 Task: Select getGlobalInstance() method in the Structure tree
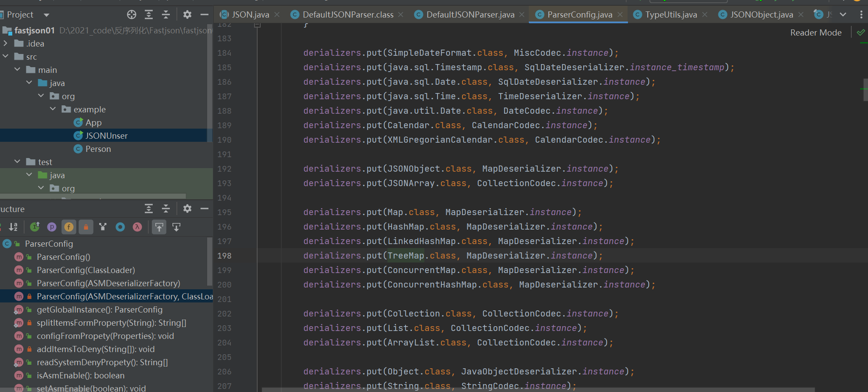point(99,309)
